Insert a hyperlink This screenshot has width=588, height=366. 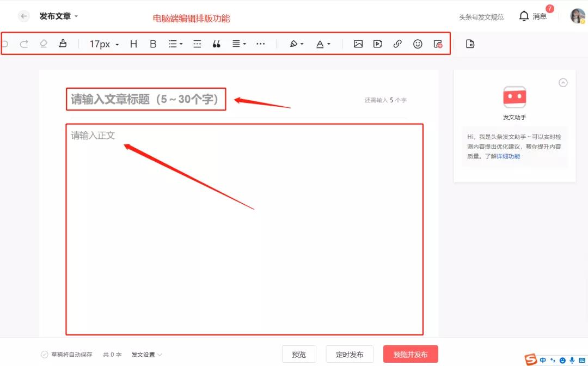coord(397,44)
